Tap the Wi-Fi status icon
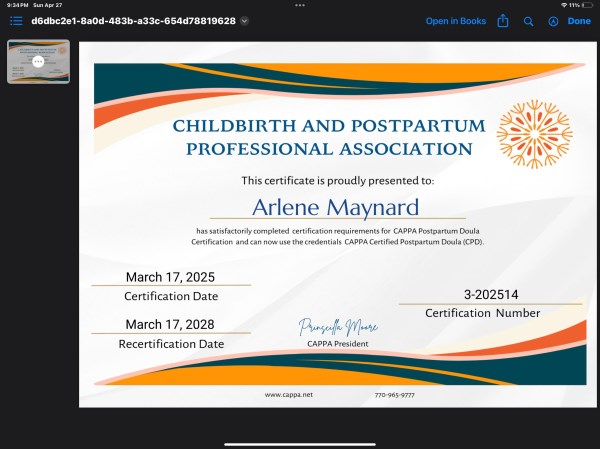 click(564, 5)
